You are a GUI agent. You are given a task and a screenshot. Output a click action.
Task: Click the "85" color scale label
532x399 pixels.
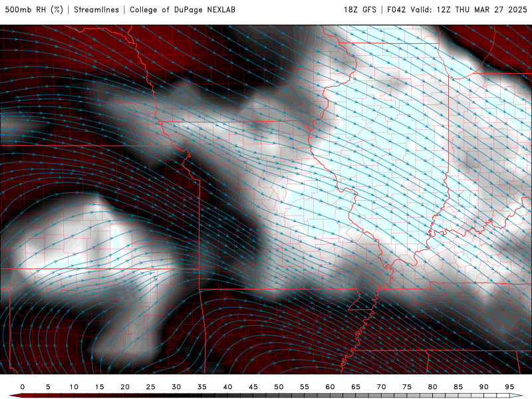(458, 387)
